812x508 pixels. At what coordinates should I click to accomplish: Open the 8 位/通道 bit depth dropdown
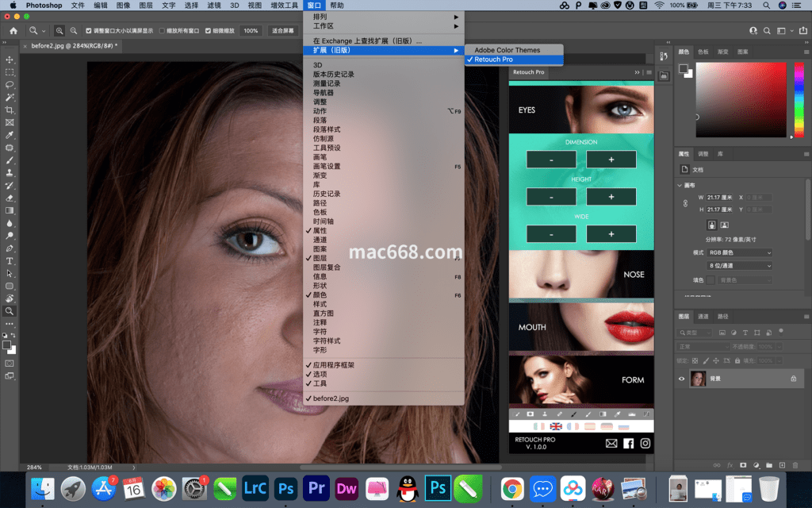(740, 265)
